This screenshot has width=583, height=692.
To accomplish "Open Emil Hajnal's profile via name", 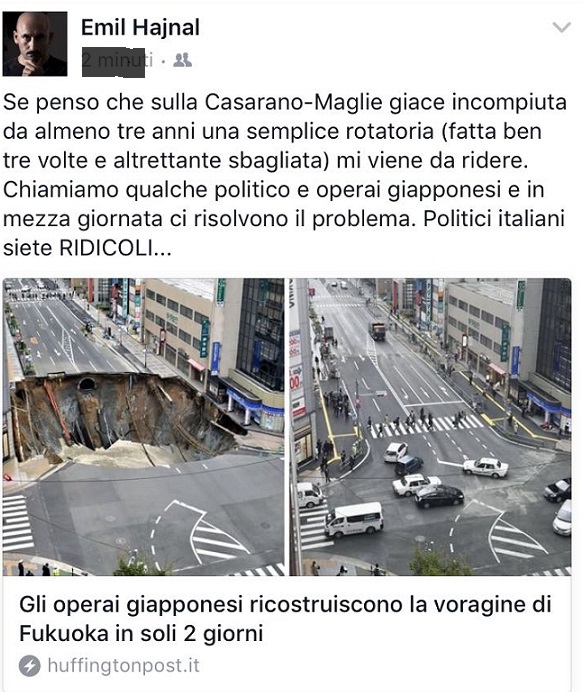I will (140, 27).
